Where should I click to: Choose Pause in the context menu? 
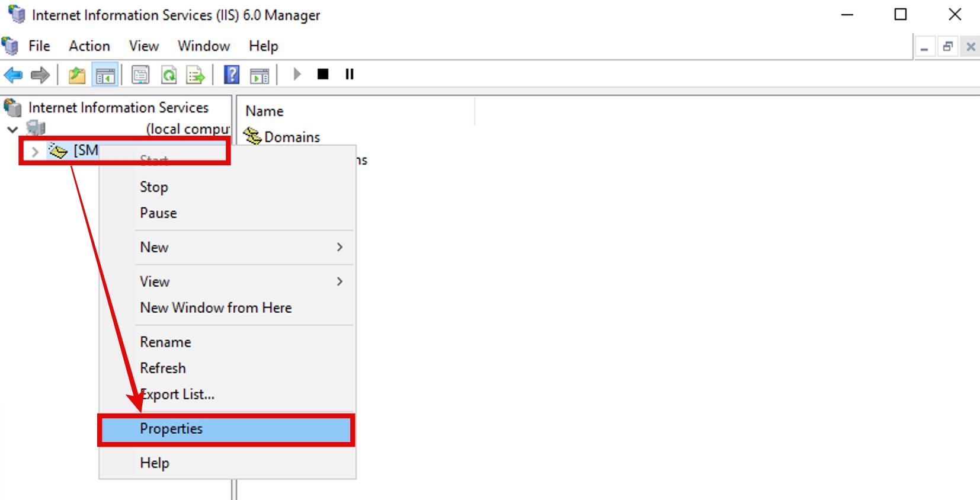(x=228, y=213)
